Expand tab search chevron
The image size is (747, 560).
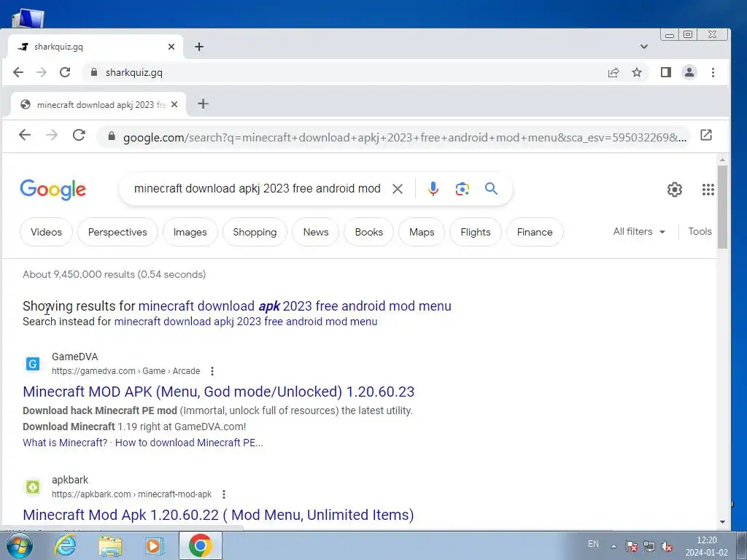(643, 47)
